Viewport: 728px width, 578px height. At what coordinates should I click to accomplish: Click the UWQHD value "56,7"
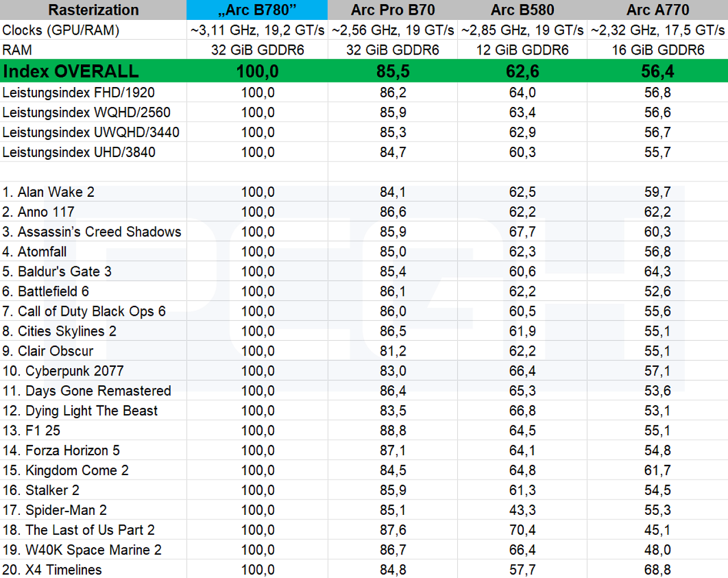[657, 133]
